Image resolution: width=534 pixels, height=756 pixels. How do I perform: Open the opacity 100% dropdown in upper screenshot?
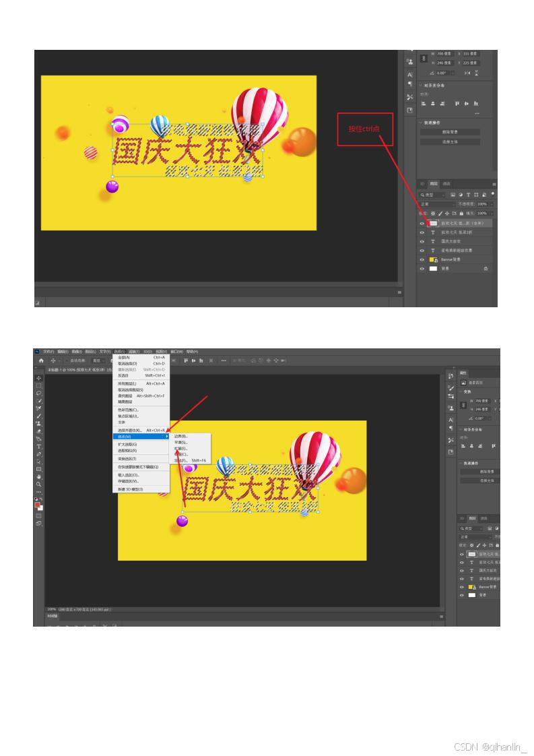pos(492,204)
